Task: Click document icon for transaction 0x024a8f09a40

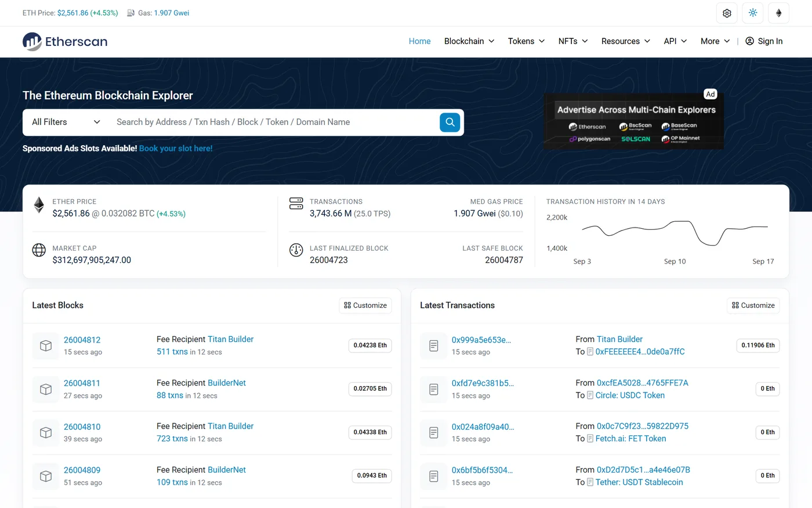Action: (x=434, y=433)
